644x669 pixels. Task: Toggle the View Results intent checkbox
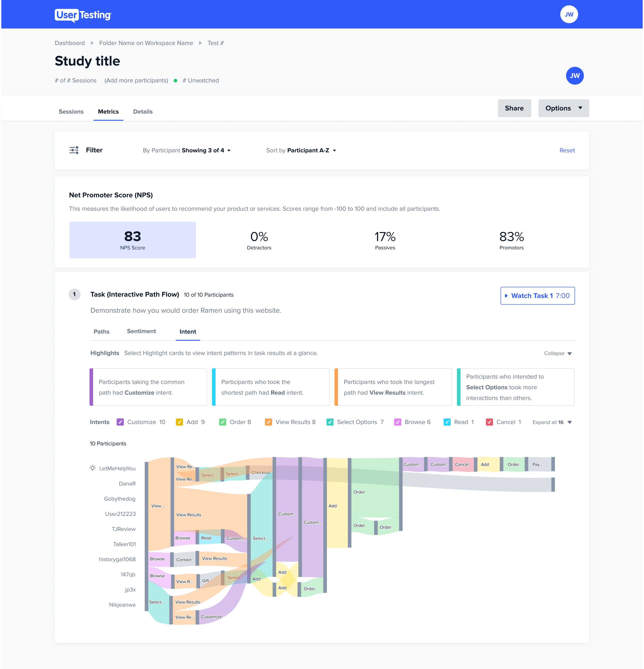tap(269, 422)
